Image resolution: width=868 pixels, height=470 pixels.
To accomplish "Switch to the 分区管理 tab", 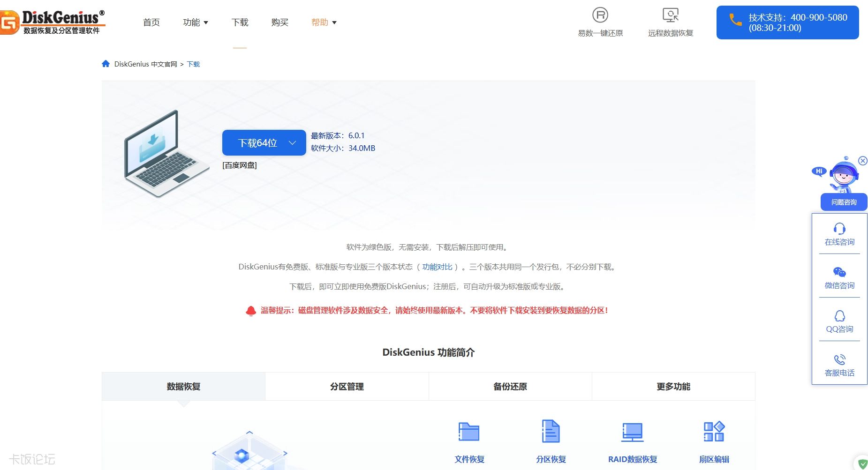I will pos(347,387).
